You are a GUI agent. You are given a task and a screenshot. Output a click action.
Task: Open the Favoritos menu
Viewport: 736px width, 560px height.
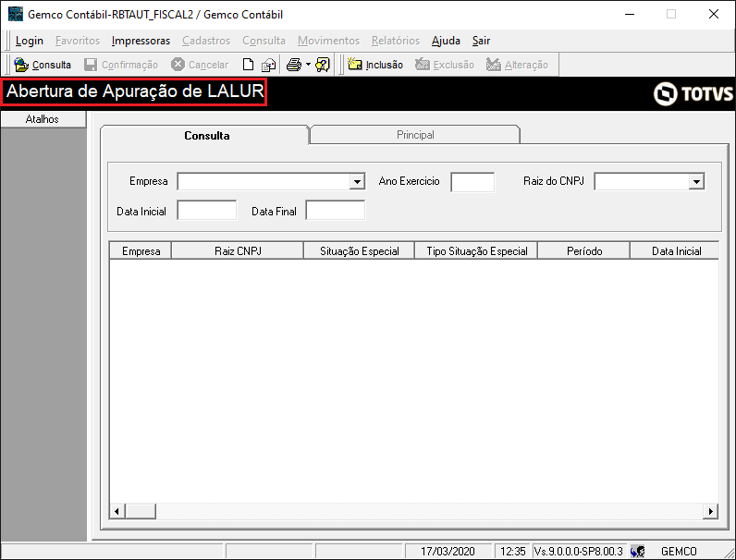pyautogui.click(x=78, y=41)
